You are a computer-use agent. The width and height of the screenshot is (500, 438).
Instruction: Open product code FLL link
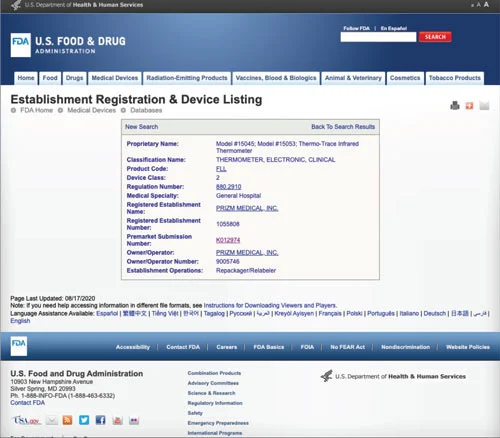click(x=221, y=169)
